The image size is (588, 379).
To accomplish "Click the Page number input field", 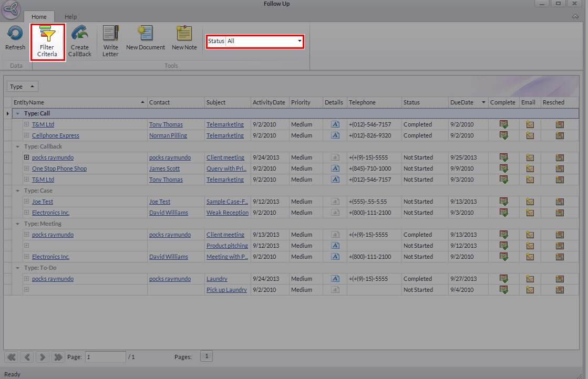I will coord(105,357).
